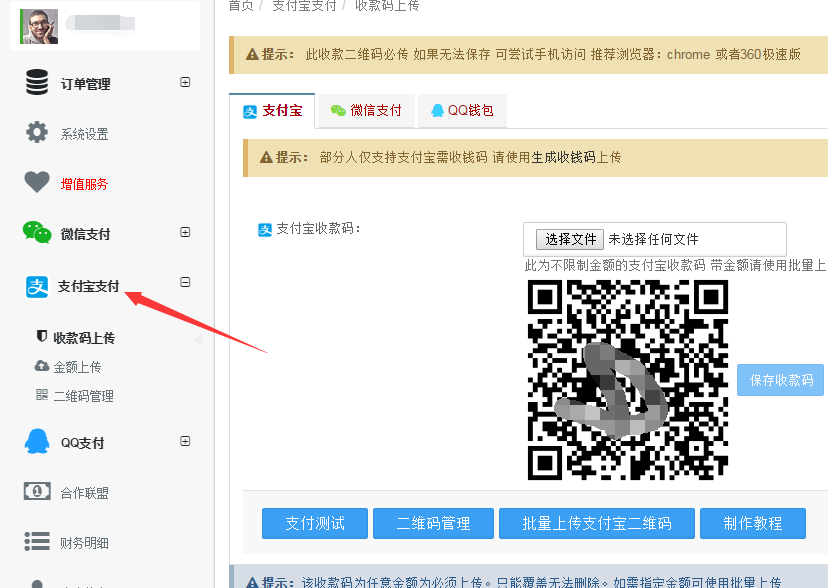Click the 支付宝收款码： label text
The width and height of the screenshot is (828, 588).
pos(318,229)
